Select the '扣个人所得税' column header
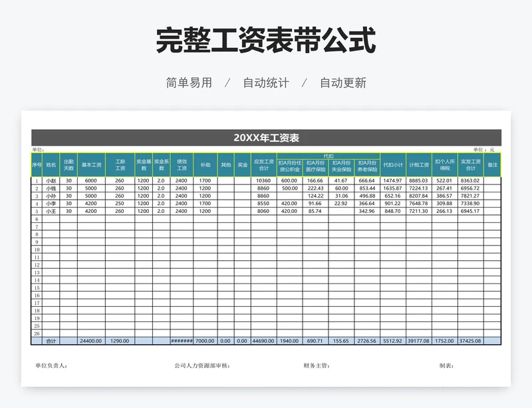The height and width of the screenshot is (408, 532). (445, 165)
